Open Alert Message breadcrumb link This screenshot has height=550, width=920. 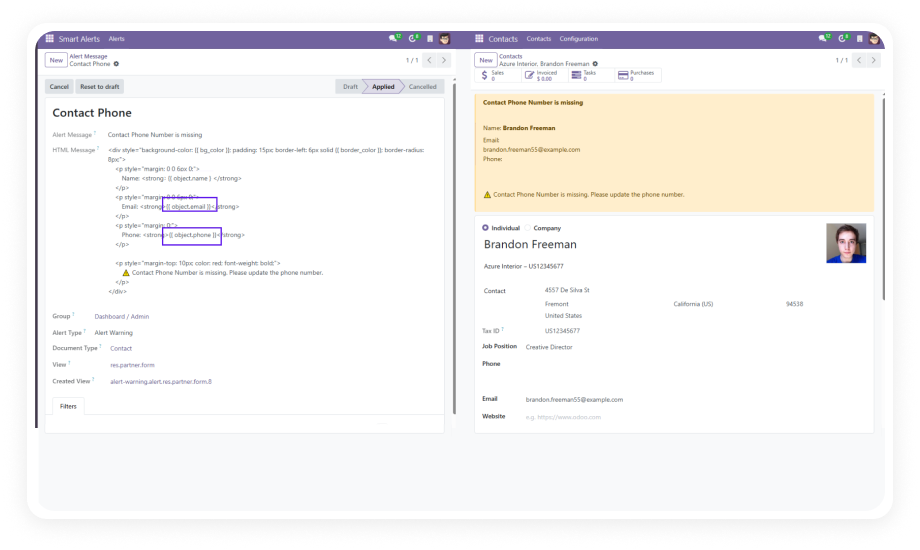click(89, 56)
